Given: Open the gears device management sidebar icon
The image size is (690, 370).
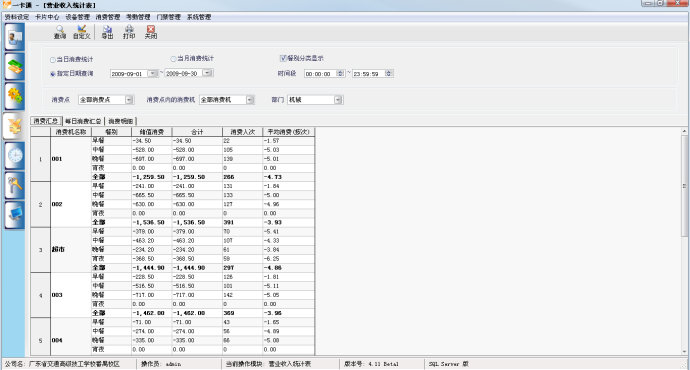Looking at the screenshot, I should (15, 96).
